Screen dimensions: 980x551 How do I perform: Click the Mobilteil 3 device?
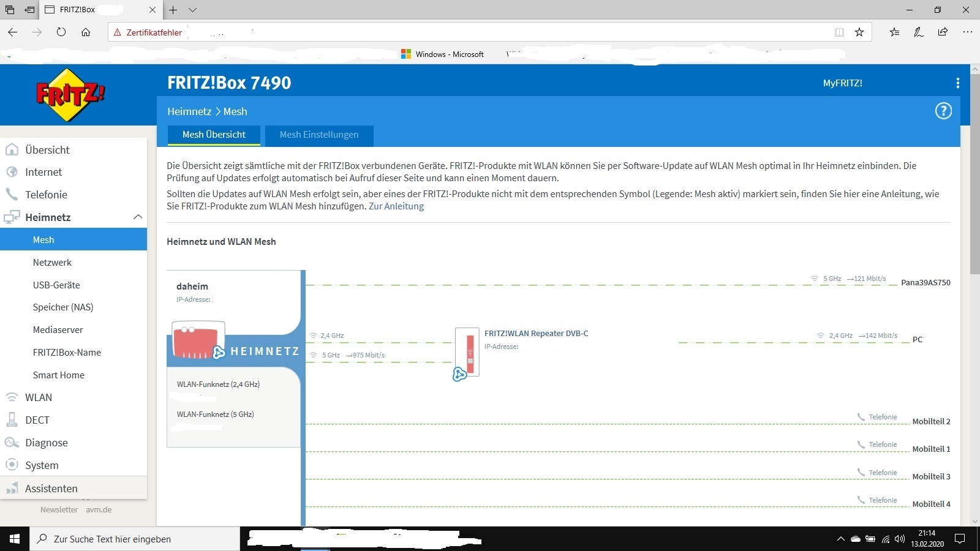coord(931,476)
